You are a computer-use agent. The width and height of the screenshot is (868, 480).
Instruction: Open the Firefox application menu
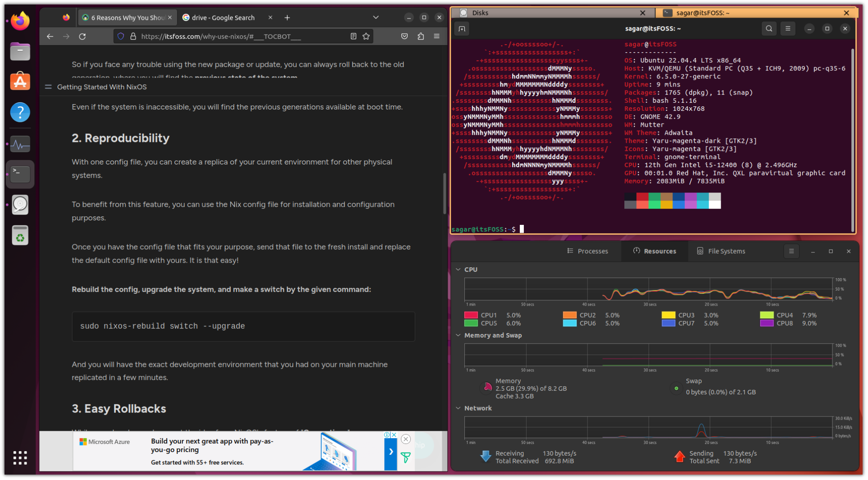click(x=436, y=36)
